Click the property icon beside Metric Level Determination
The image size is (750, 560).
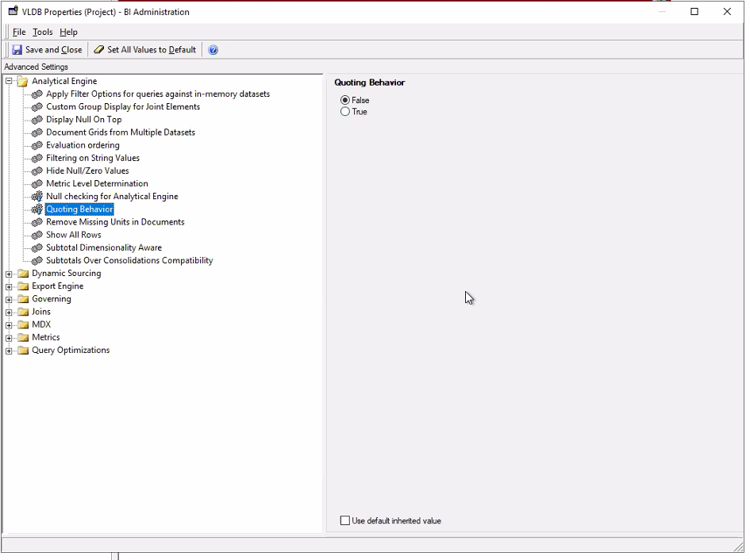37,183
